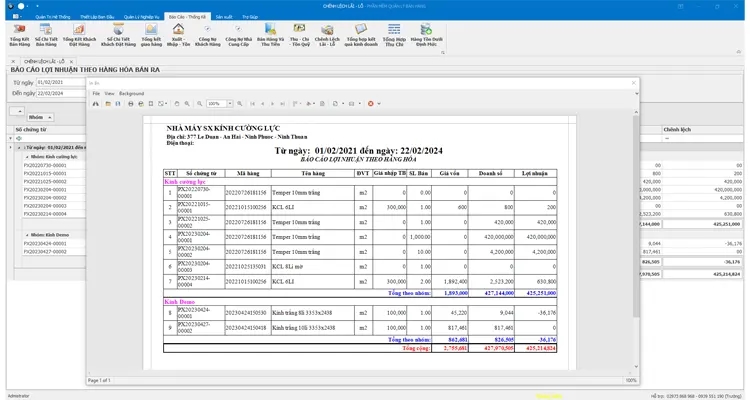Click the red close-preview icon in toolbar
Image resolution: width=750 pixels, height=400 pixels.
point(370,103)
